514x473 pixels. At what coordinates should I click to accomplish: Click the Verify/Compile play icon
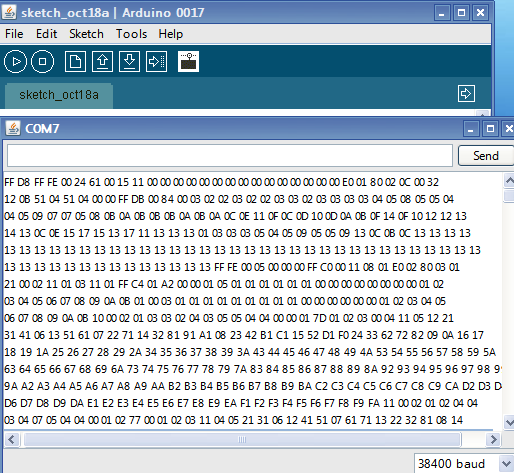tap(15, 62)
